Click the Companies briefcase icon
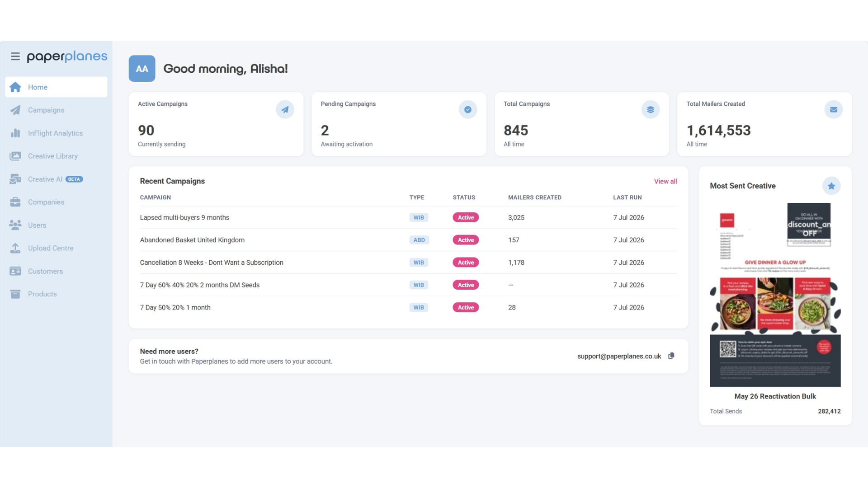868x488 pixels. click(15, 202)
